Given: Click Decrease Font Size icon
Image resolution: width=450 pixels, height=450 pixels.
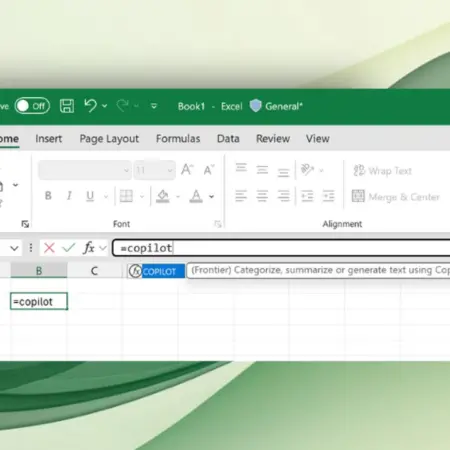Looking at the screenshot, I should (x=209, y=170).
